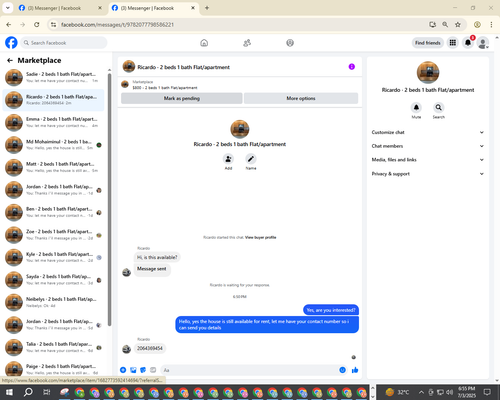Open Neibelys's conversation
Image resolution: width=500 pixels, height=400 pixels.
[53, 302]
